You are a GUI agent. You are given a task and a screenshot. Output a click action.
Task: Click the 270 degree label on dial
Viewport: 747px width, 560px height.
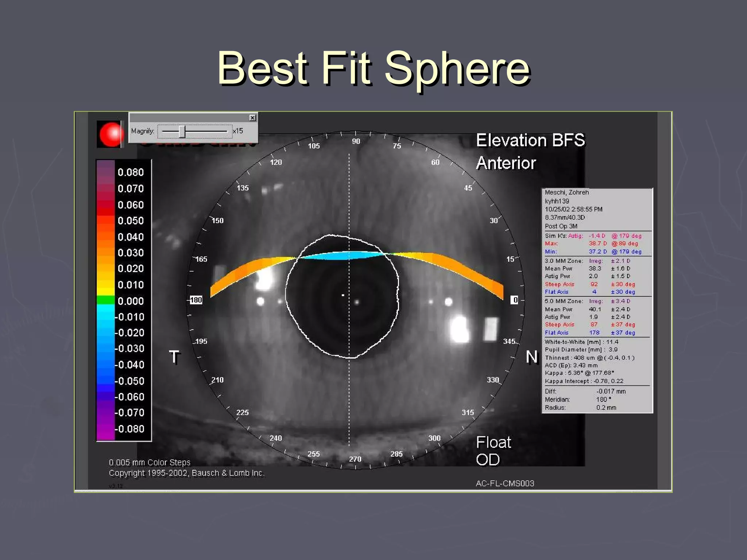coord(355,459)
